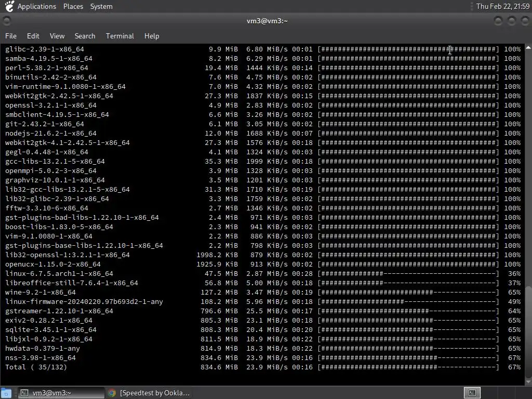Click exiv2-0.28.2-1-x86_64 text

pyautogui.click(x=48, y=321)
